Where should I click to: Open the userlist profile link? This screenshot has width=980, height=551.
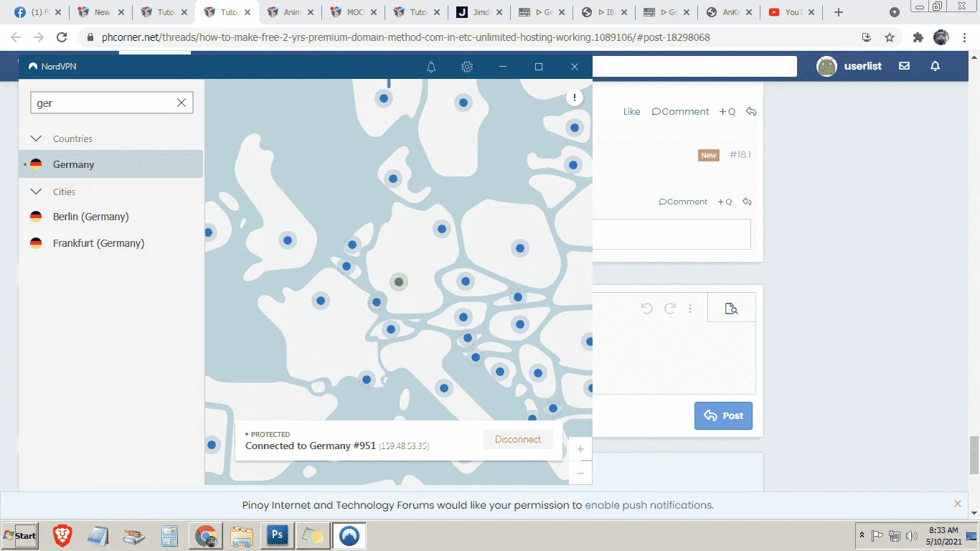point(863,66)
